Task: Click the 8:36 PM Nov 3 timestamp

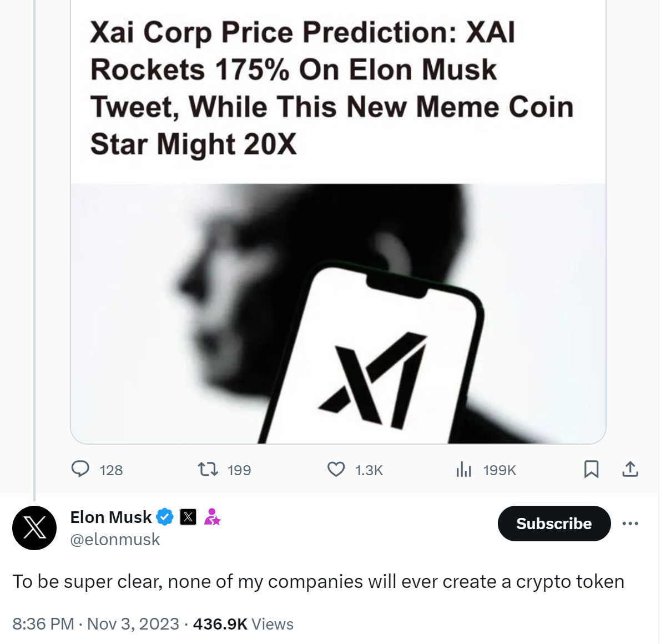Action: [x=95, y=624]
